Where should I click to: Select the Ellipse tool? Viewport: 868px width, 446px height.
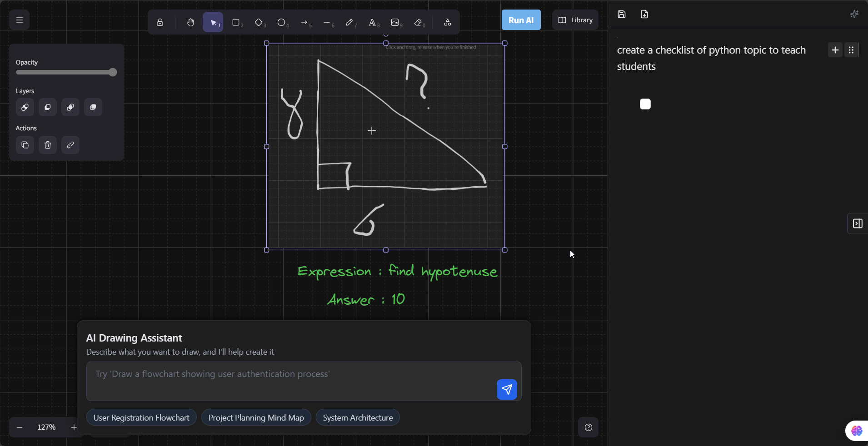(x=281, y=22)
